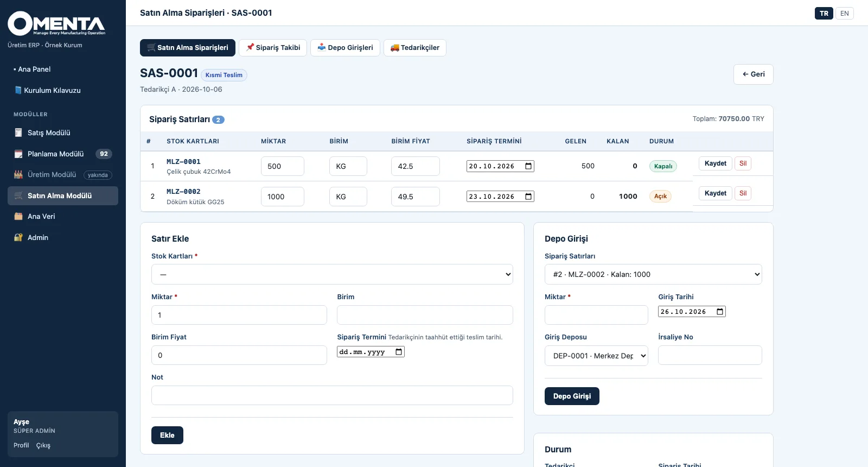Go to the Depo Girişleri tab
The height and width of the screenshot is (467, 868).
(345, 48)
